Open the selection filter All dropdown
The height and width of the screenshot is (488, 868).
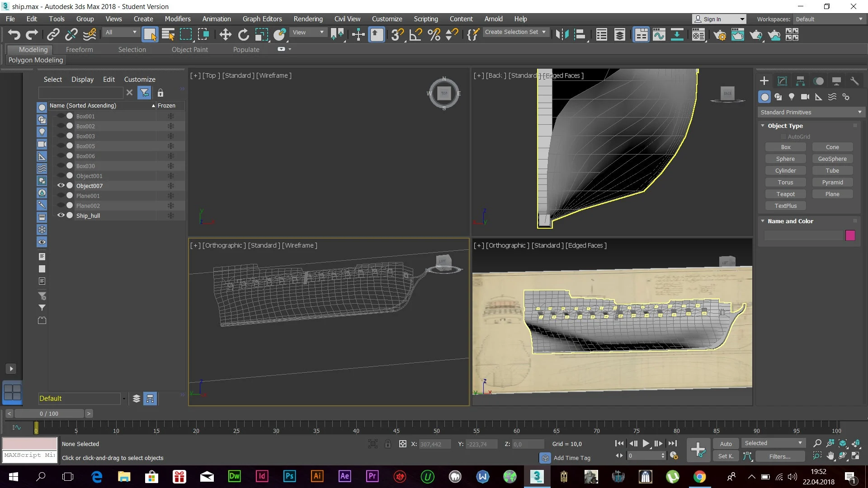pos(120,32)
